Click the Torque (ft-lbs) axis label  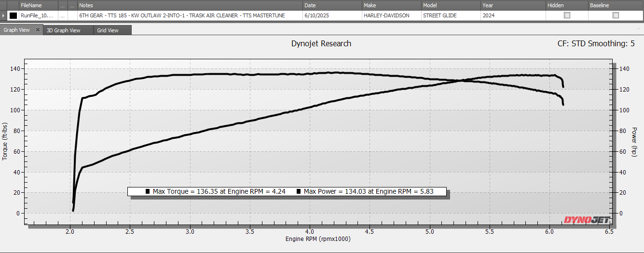pos(5,142)
